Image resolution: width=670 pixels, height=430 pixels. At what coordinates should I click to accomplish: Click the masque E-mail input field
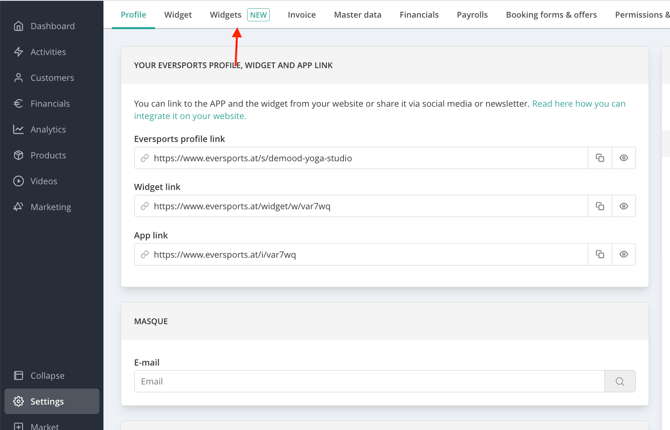pos(369,381)
